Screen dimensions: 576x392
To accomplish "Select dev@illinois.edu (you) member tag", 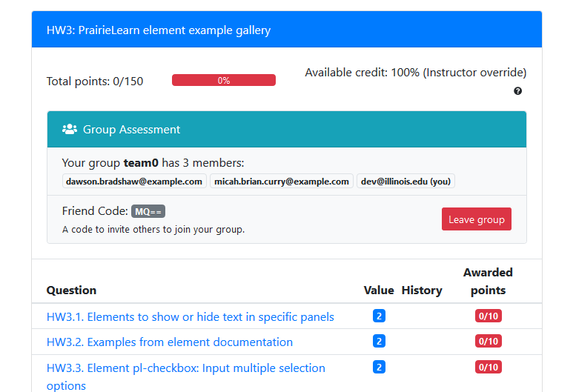I will 405,181.
